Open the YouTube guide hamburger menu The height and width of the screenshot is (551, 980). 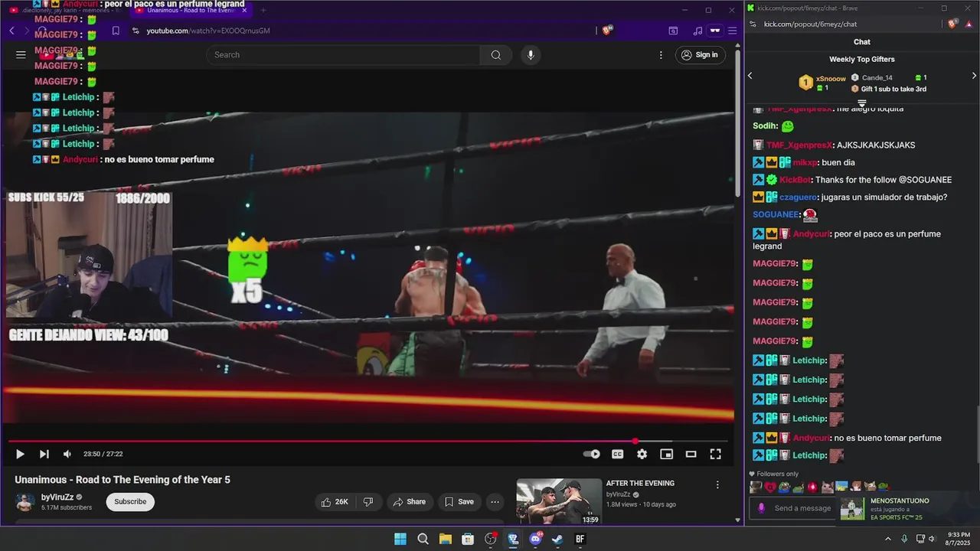point(21,55)
